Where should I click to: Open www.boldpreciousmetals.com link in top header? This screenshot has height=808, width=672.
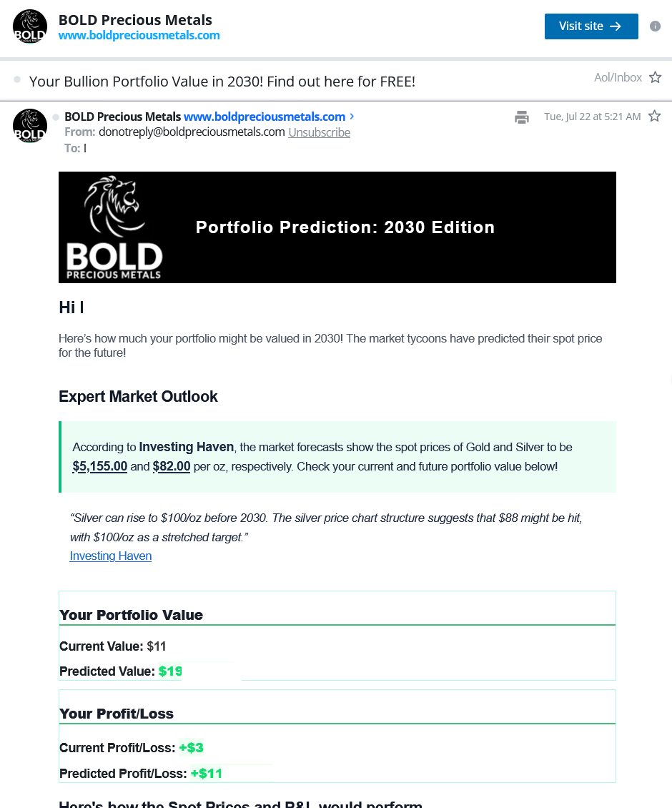[x=139, y=36]
